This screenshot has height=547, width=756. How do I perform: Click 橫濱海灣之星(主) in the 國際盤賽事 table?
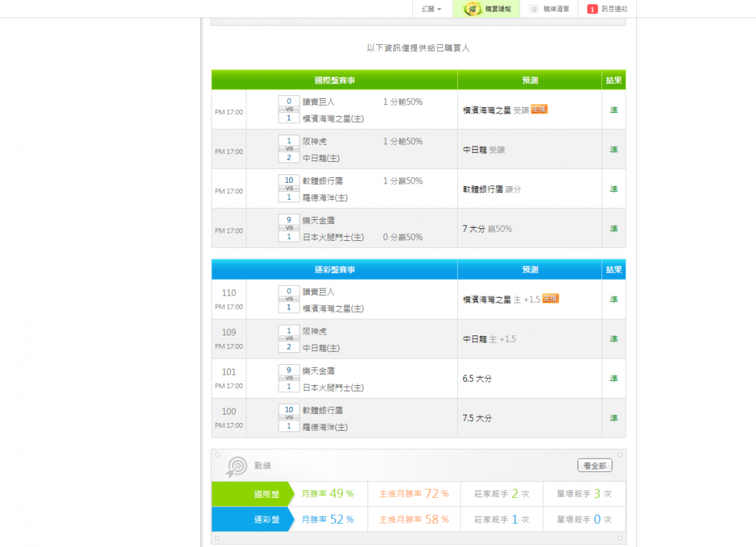(333, 118)
